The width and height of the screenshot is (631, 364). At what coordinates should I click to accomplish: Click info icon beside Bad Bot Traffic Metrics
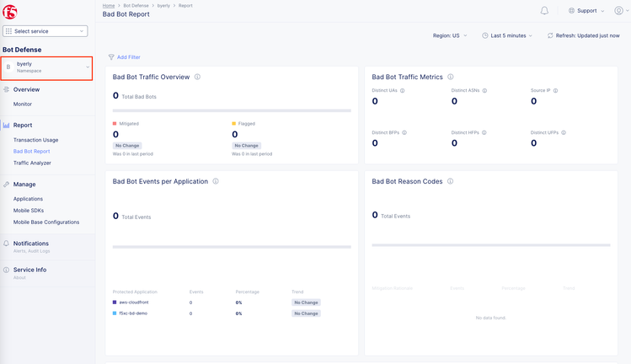tap(451, 77)
